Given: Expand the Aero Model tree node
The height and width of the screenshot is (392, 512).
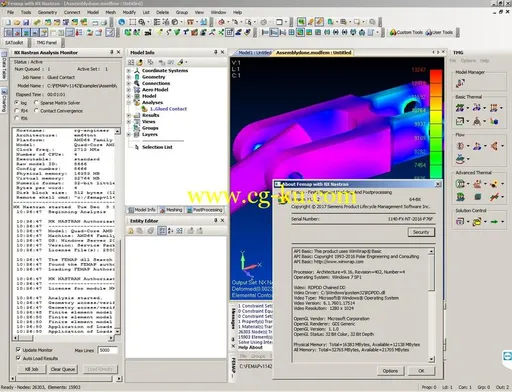Looking at the screenshot, I should click(129, 90).
